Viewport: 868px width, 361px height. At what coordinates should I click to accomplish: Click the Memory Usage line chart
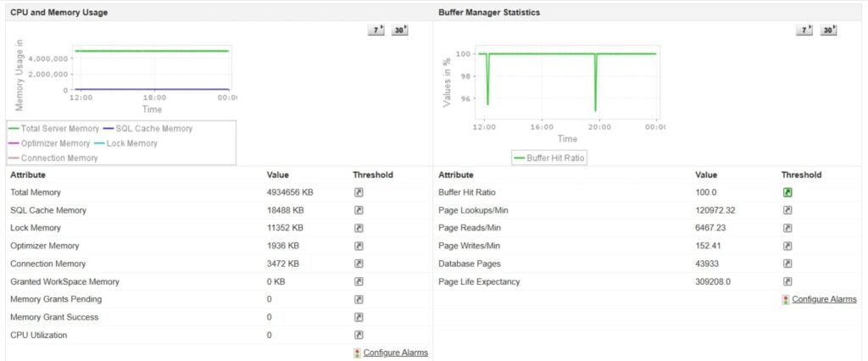153,68
